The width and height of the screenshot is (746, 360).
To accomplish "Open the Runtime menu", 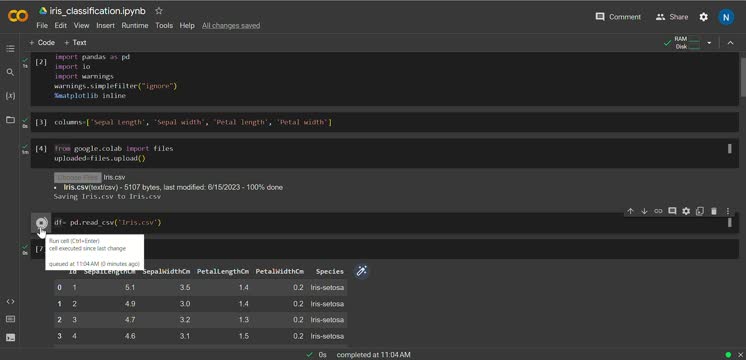I will (135, 25).
